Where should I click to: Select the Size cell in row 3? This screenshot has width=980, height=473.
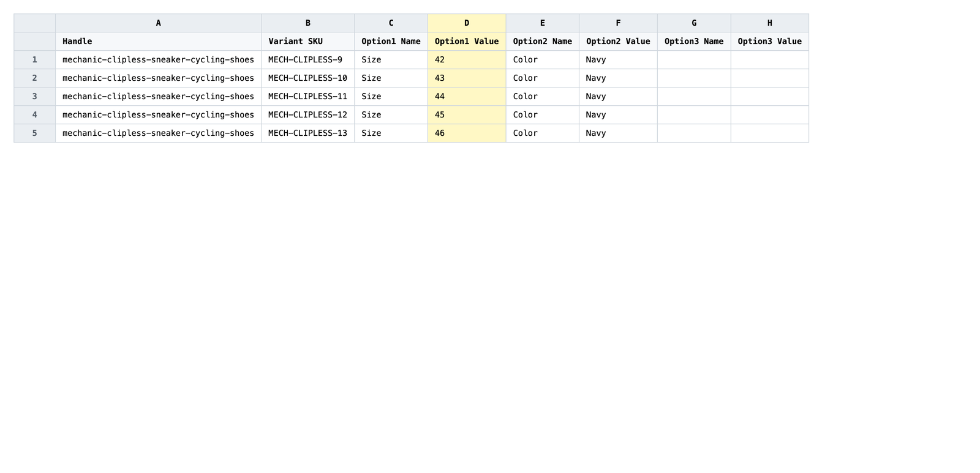click(x=391, y=97)
